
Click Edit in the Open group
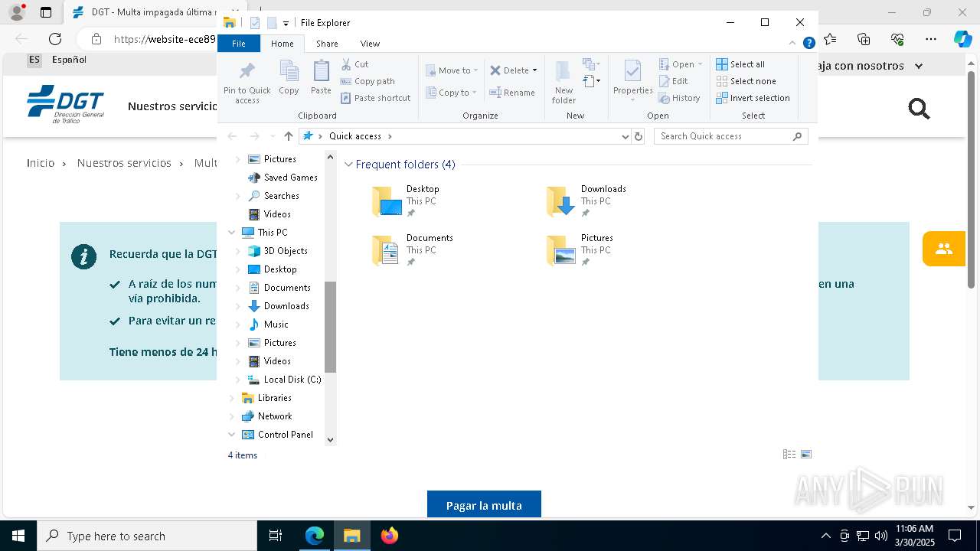674,81
